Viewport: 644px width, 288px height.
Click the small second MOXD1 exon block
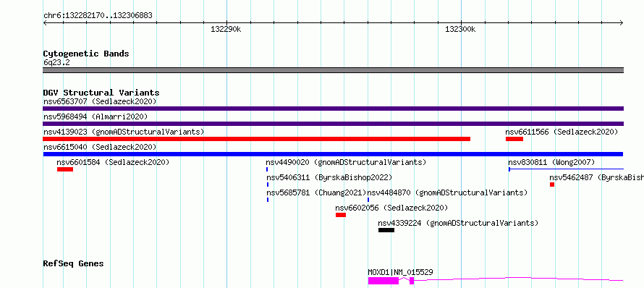[412, 281]
